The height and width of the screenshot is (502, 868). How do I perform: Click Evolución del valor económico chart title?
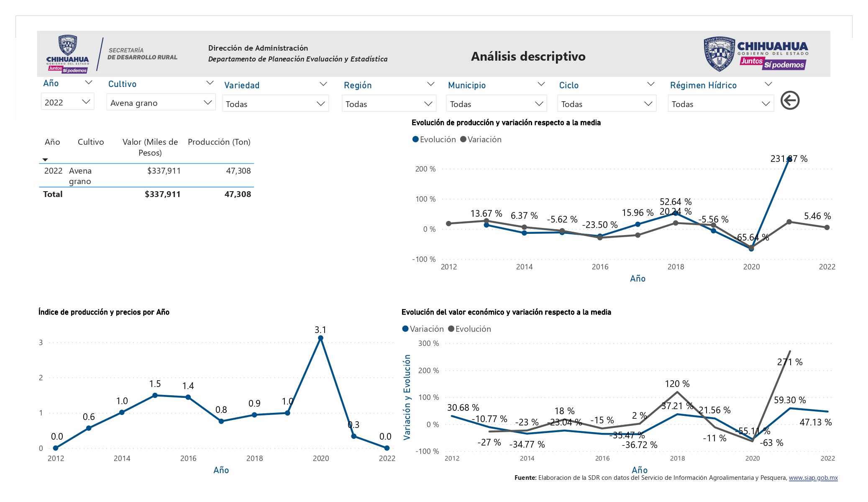coord(506,312)
